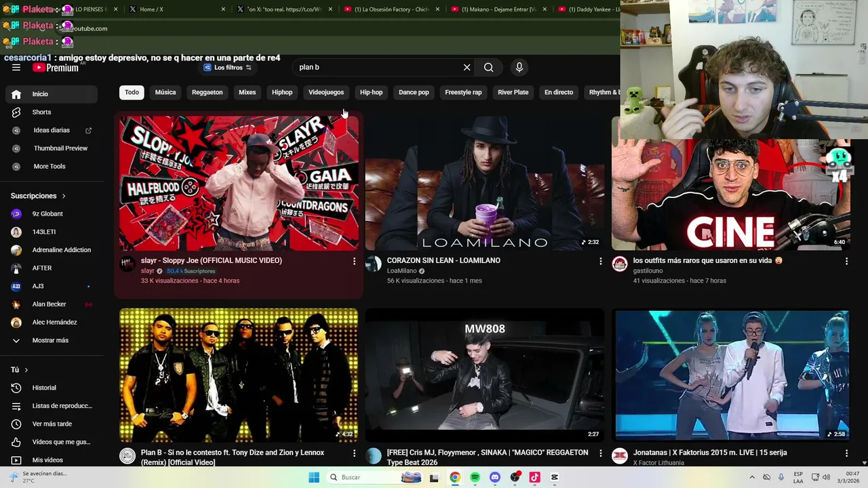The height and width of the screenshot is (488, 868).
Task: Open the 143LETI subscription
Action: pos(52,232)
